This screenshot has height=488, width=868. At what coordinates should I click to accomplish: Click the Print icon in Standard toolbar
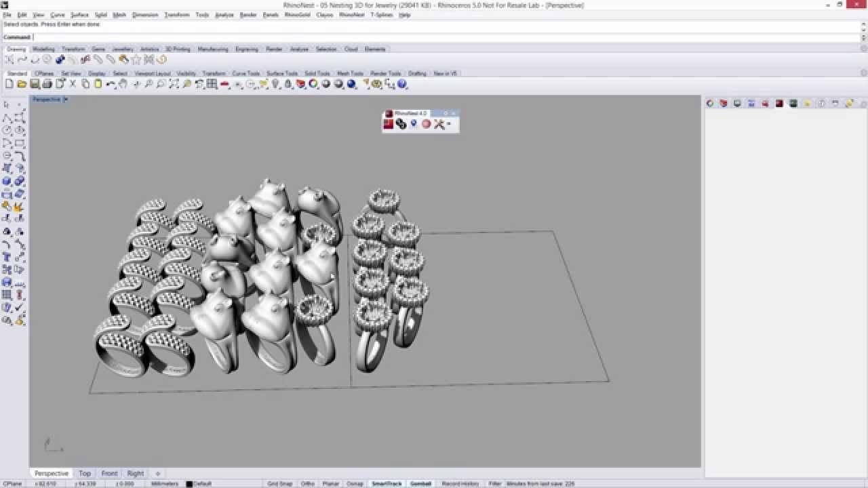click(x=47, y=84)
